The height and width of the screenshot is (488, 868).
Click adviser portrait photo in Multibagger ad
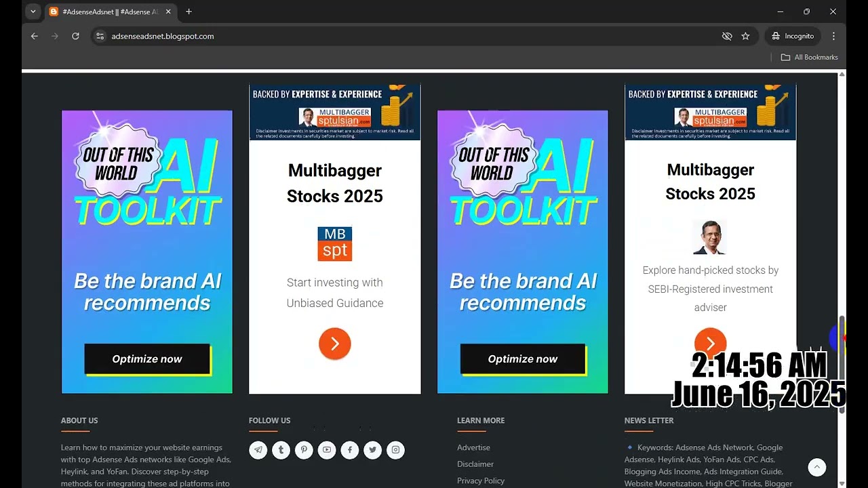710,237
